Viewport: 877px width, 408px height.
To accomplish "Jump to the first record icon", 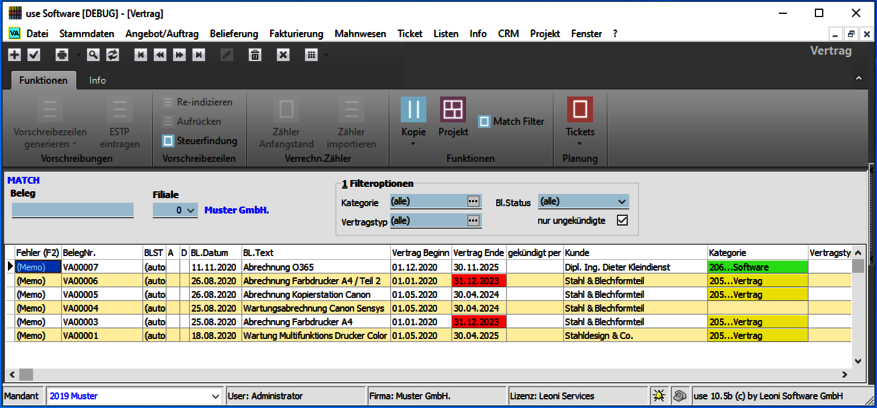I will tap(141, 54).
